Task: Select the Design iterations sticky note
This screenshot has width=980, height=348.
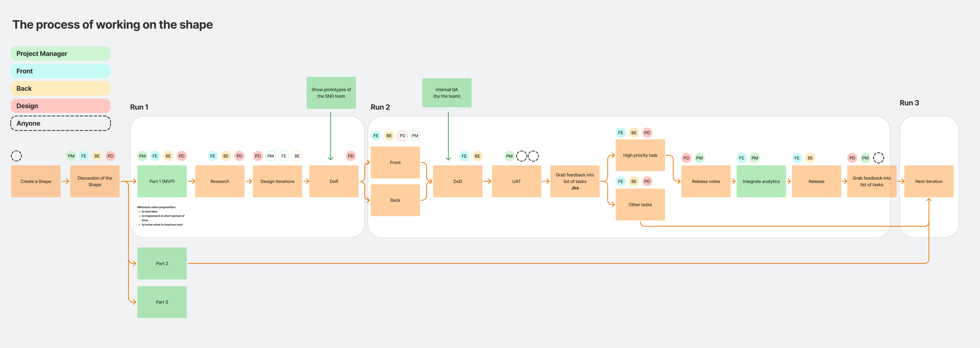Action: [277, 181]
